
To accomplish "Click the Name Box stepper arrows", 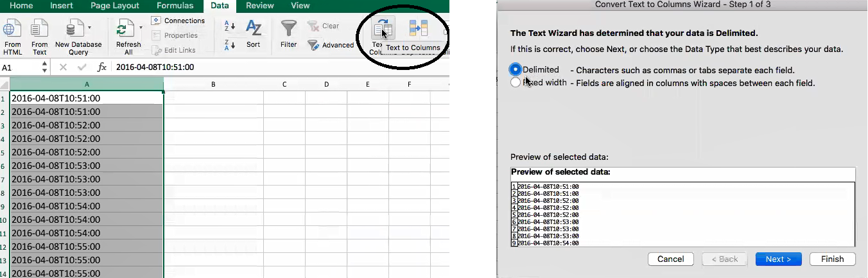I will tap(44, 67).
